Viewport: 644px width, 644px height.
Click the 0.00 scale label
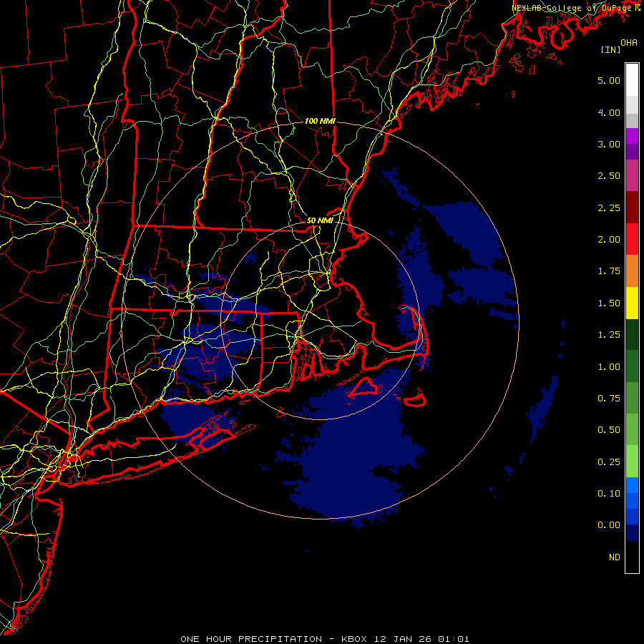(609, 525)
